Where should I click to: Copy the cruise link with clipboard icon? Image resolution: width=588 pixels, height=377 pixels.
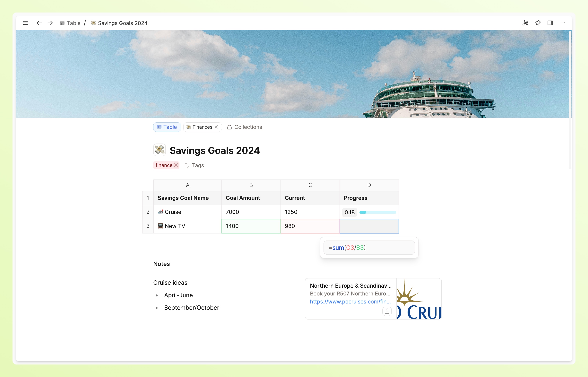click(387, 311)
